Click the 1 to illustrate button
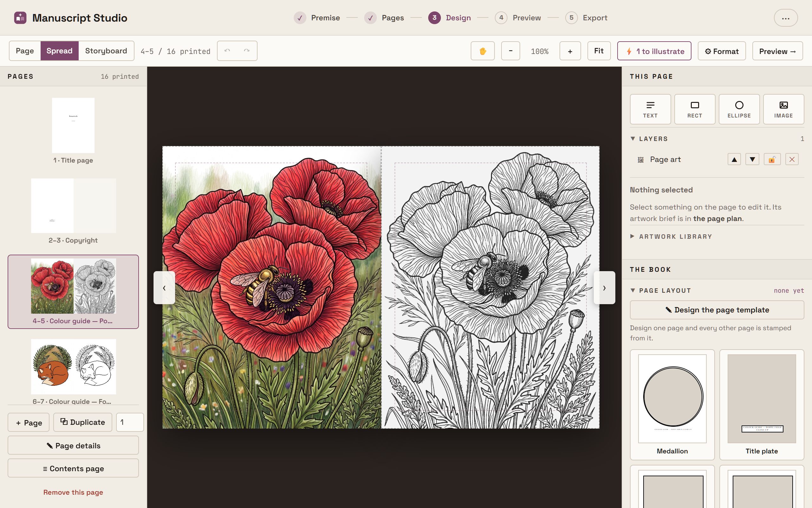Image resolution: width=812 pixels, height=508 pixels. coord(654,51)
